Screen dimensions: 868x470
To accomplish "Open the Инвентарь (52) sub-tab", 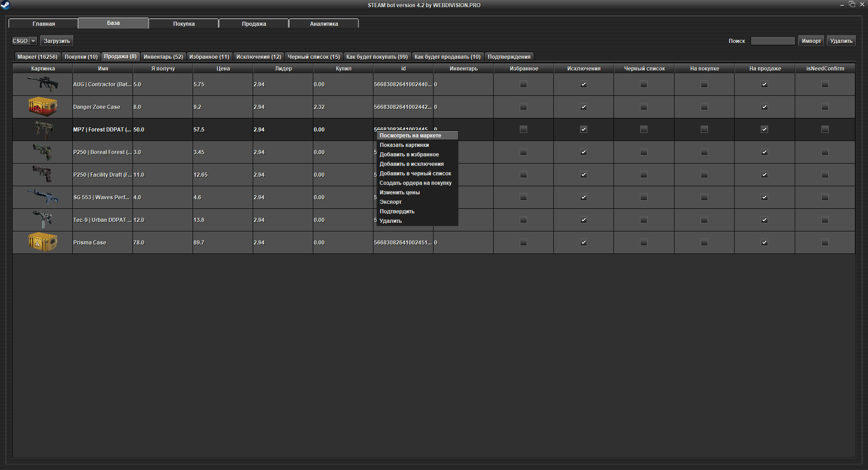I will (x=163, y=56).
